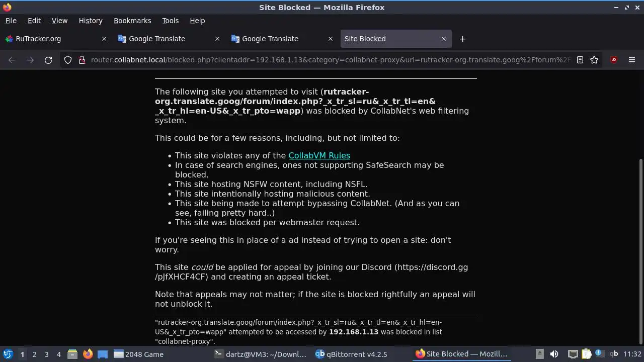
Task: Click the insecure connection padlock icon
Action: pos(82,60)
